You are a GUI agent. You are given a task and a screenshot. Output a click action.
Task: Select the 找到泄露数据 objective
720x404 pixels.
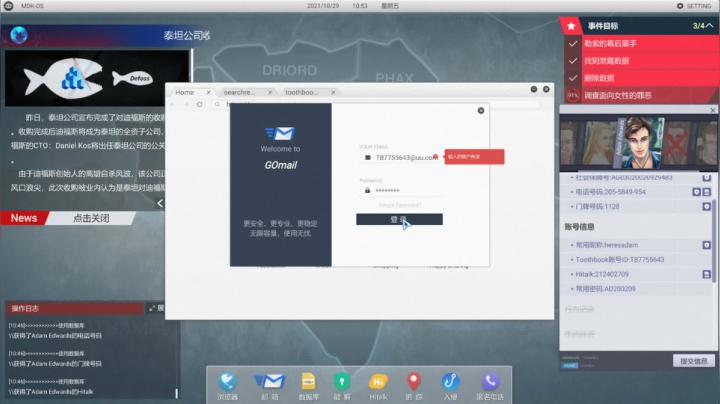coord(641,61)
